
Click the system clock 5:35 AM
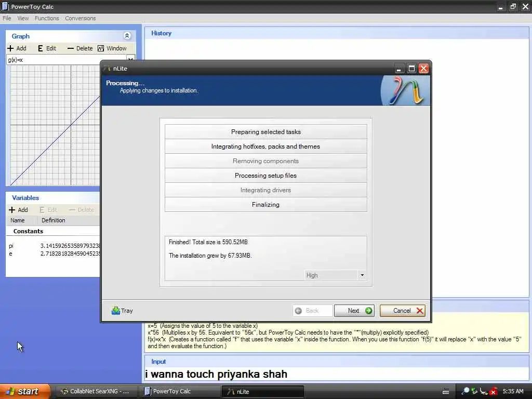(513, 391)
